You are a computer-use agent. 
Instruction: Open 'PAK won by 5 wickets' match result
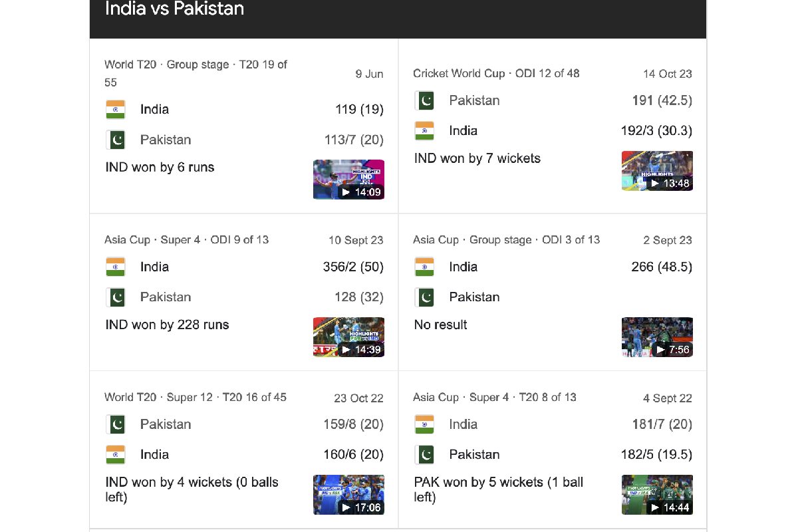click(499, 489)
